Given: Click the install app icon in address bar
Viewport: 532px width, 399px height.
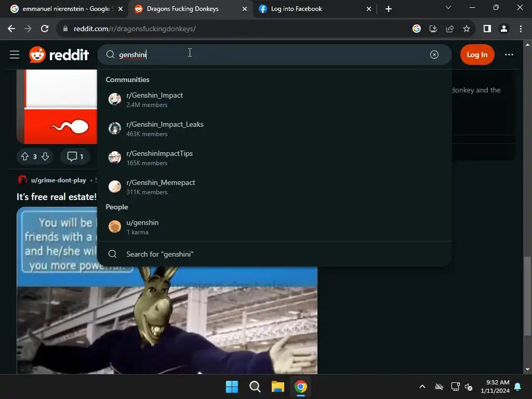Looking at the screenshot, I should [x=433, y=29].
